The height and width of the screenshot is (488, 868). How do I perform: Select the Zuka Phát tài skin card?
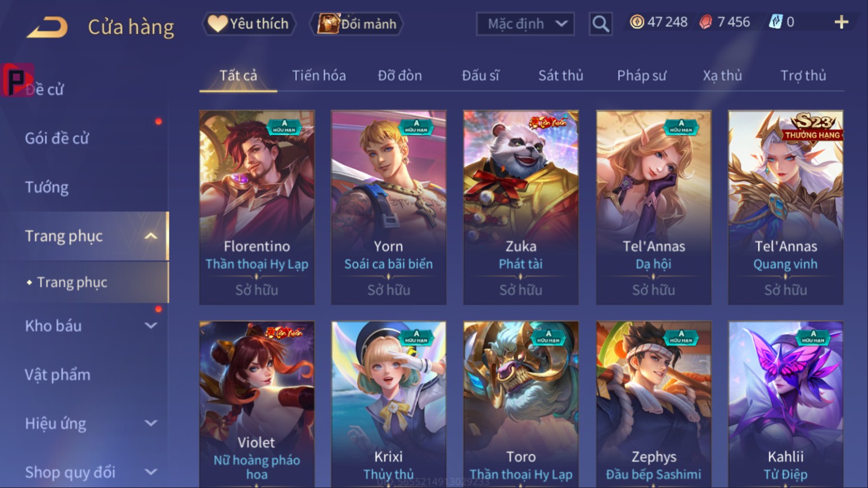pos(521,207)
